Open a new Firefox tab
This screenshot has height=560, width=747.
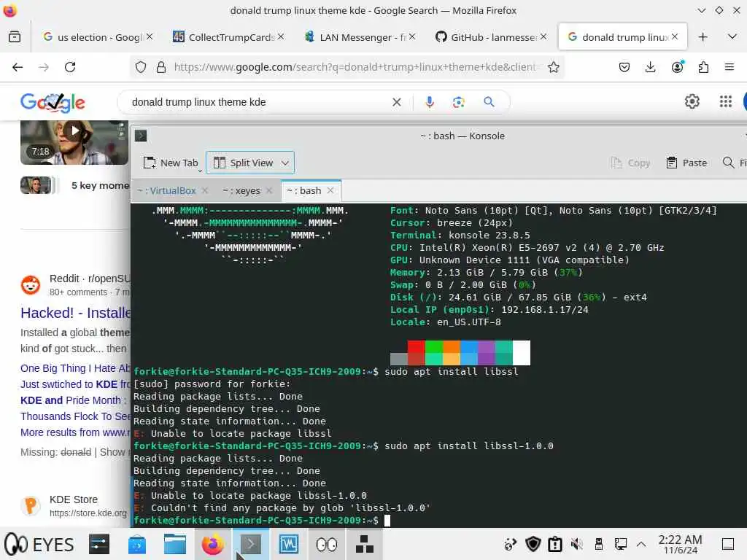click(703, 36)
